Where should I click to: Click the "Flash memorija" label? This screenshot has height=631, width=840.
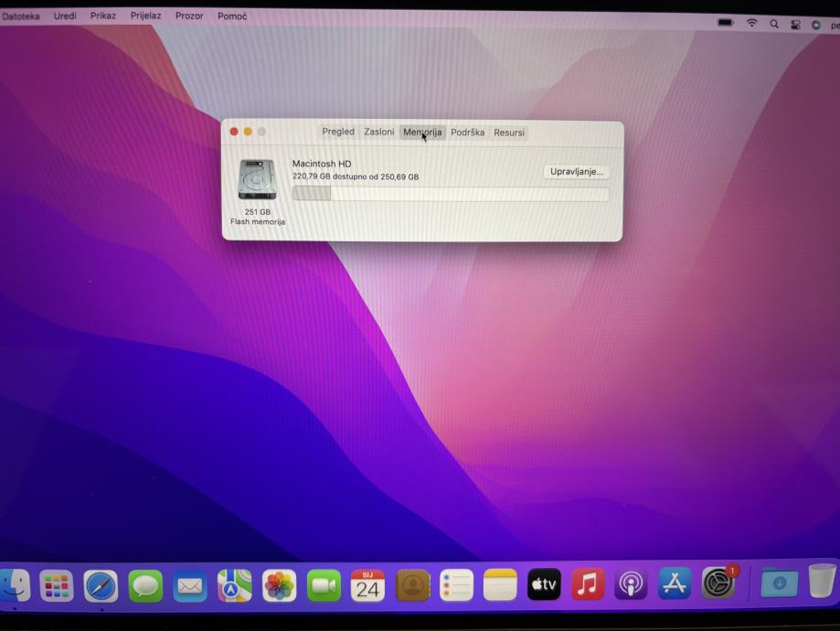pos(258,221)
